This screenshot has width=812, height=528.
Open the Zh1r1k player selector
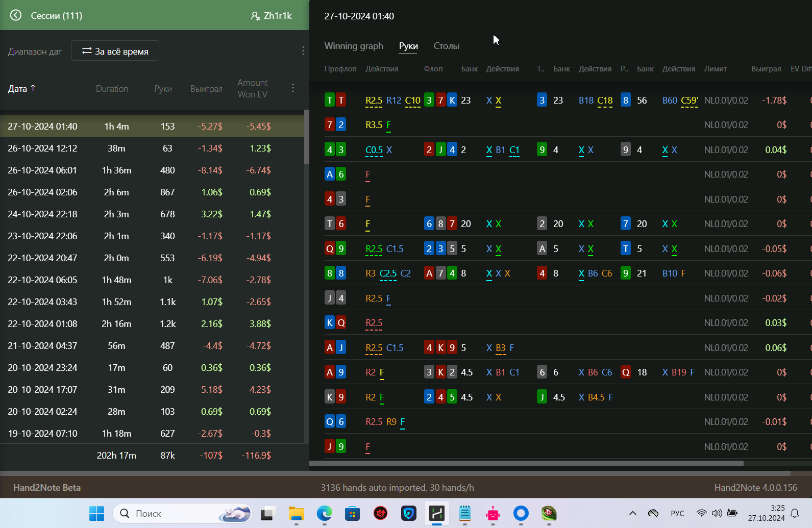tap(271, 16)
